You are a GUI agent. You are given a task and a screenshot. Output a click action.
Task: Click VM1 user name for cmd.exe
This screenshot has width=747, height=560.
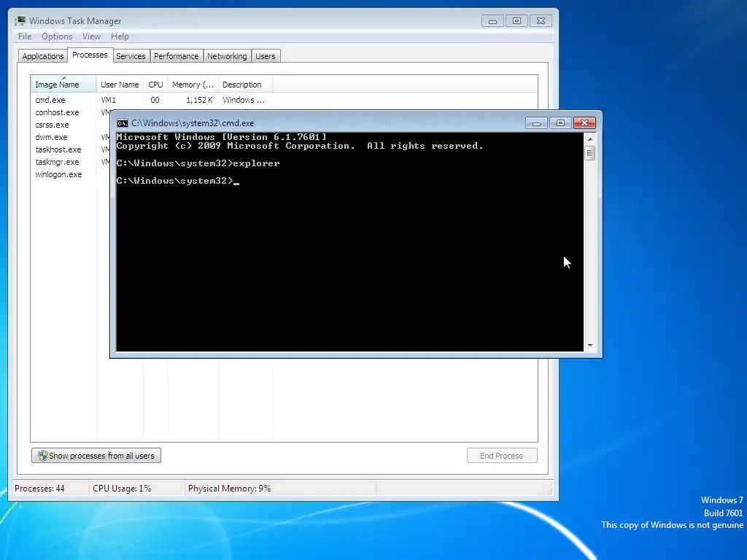[x=109, y=100]
